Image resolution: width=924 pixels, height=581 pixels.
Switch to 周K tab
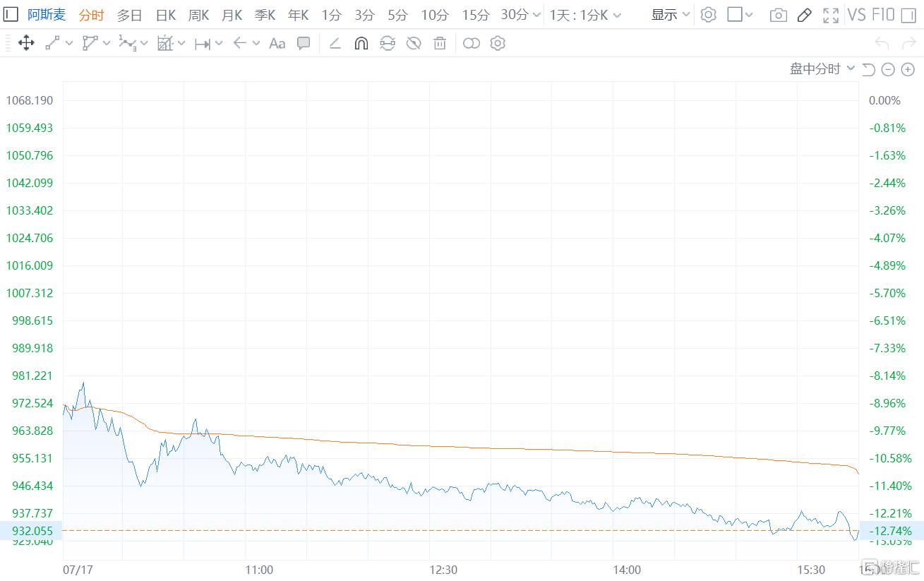(198, 15)
